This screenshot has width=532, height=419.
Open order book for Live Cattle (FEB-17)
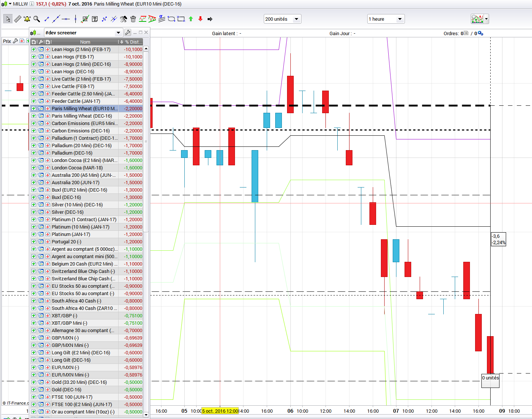click(48, 86)
